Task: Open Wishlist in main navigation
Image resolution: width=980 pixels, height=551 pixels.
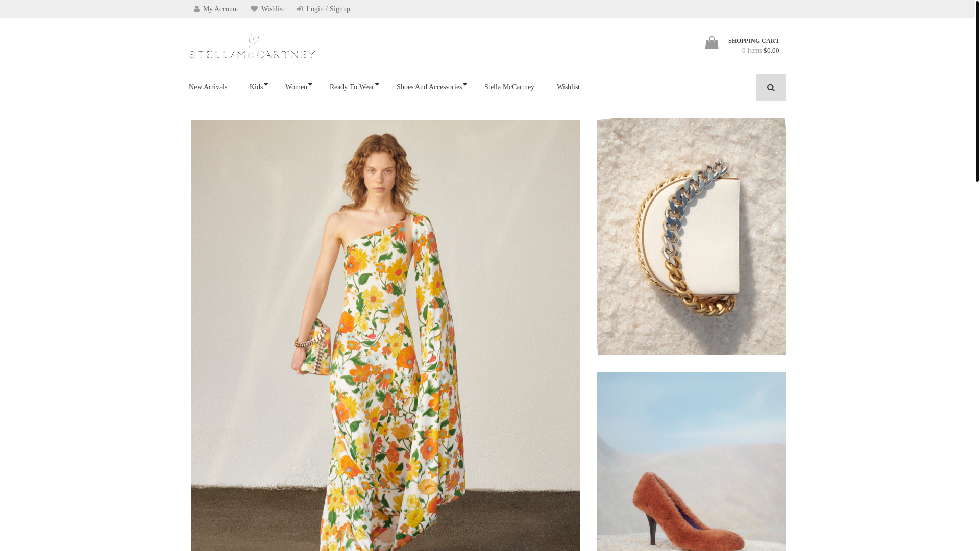Action: click(568, 87)
